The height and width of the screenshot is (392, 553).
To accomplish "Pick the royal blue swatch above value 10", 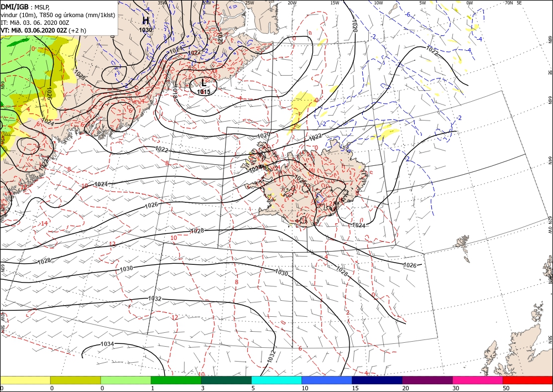I will [x=327, y=380].
